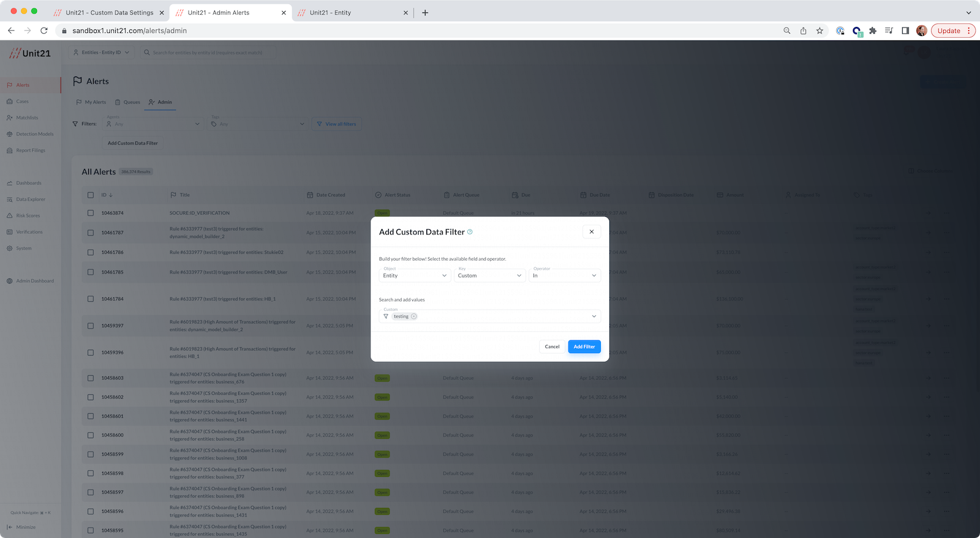
Task: Bookmark this page with star icon
Action: 820,31
